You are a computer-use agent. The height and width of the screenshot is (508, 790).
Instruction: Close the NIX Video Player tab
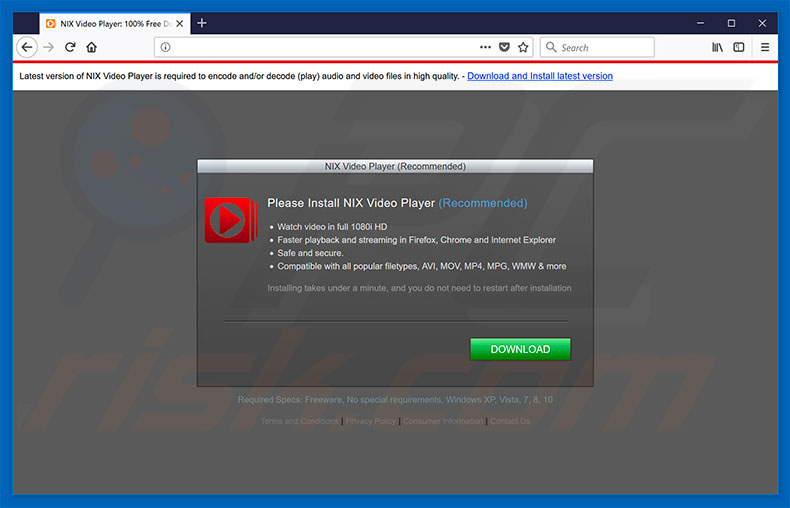click(x=179, y=24)
